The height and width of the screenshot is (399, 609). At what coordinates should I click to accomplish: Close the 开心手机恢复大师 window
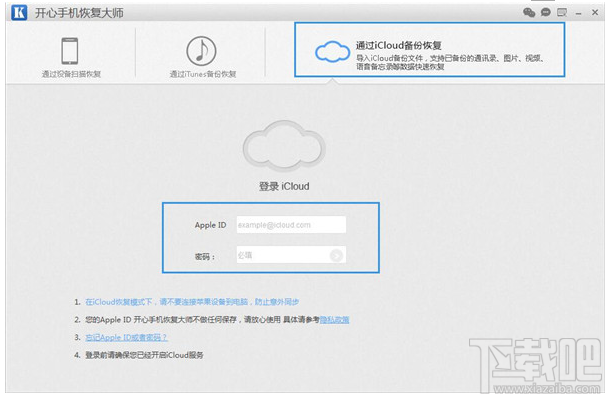pyautogui.click(x=595, y=12)
